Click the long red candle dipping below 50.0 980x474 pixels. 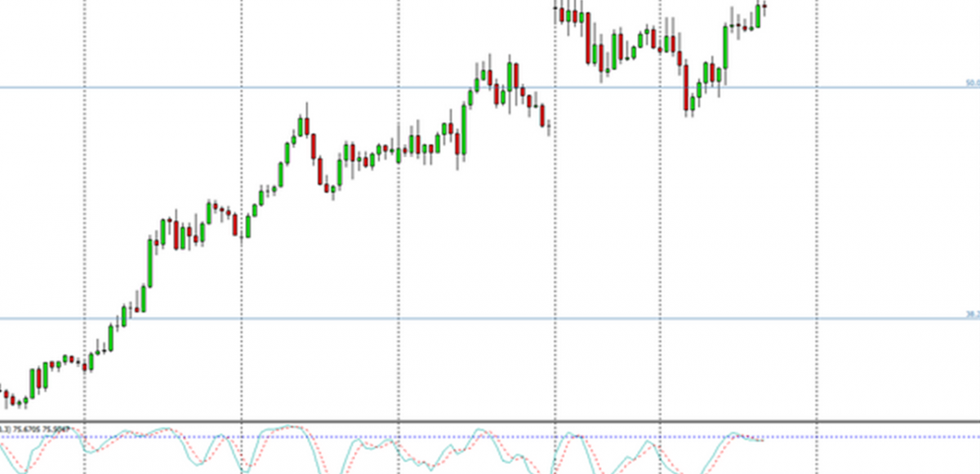coord(686,87)
